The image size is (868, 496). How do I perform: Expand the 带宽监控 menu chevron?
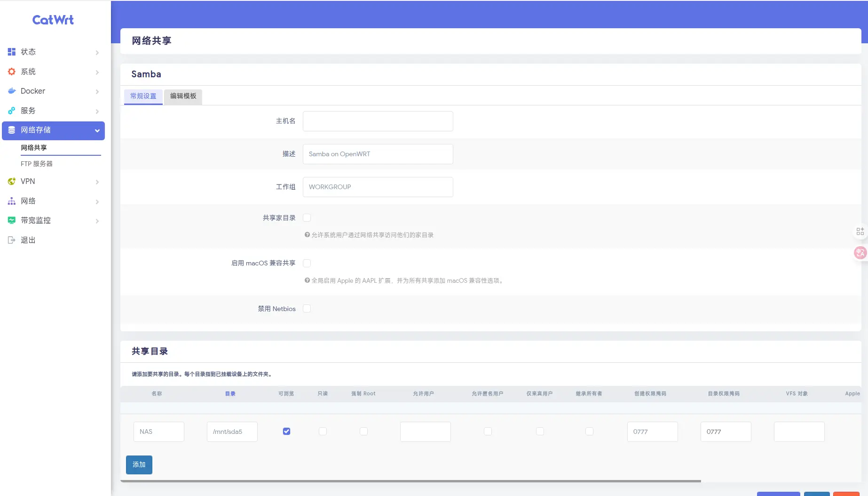click(x=97, y=221)
